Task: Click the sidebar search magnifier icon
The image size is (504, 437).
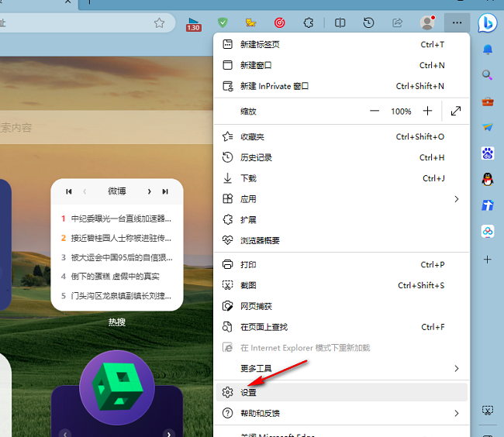Action: (488, 75)
